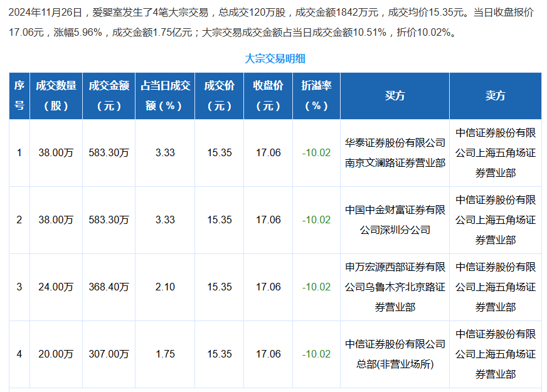Viewport: 547px width, 392px height.
Task: Click 24.00万 quantity in row 3
Action: coord(56,287)
